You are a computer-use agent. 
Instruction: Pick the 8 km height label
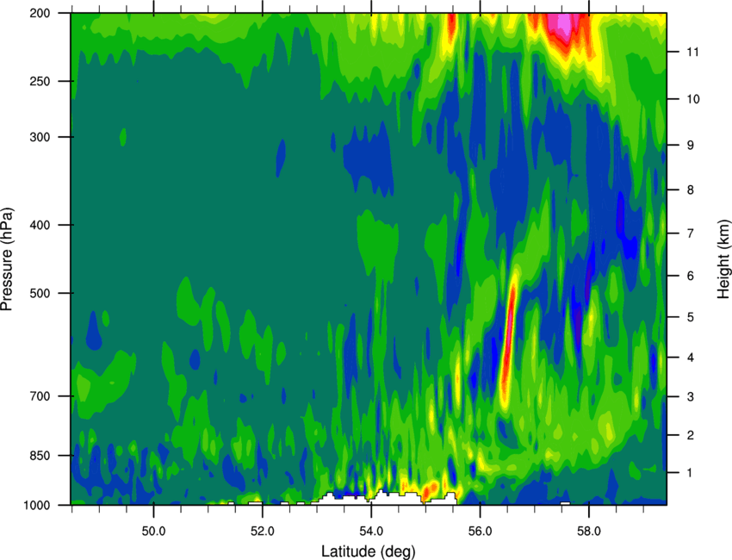pyautogui.click(x=691, y=190)
